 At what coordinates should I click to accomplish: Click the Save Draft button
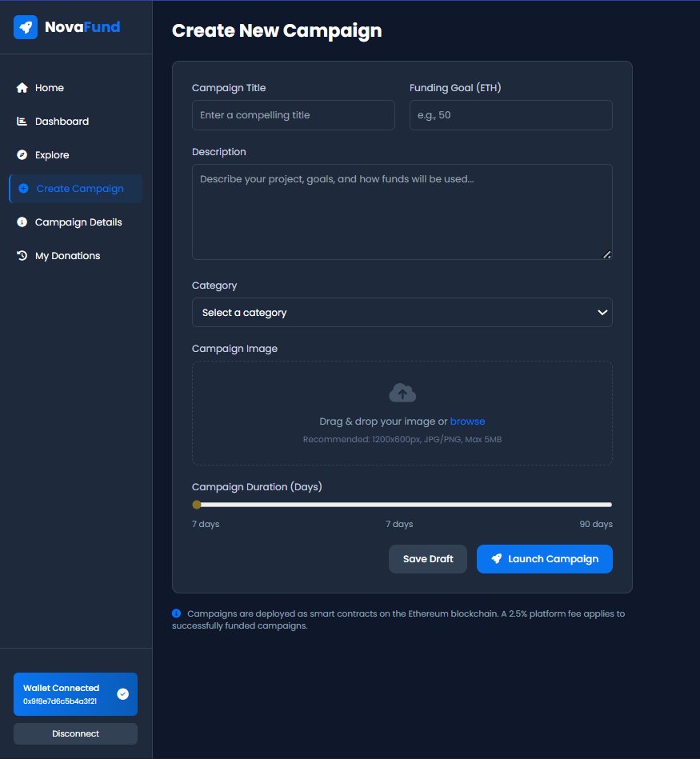[x=428, y=559]
